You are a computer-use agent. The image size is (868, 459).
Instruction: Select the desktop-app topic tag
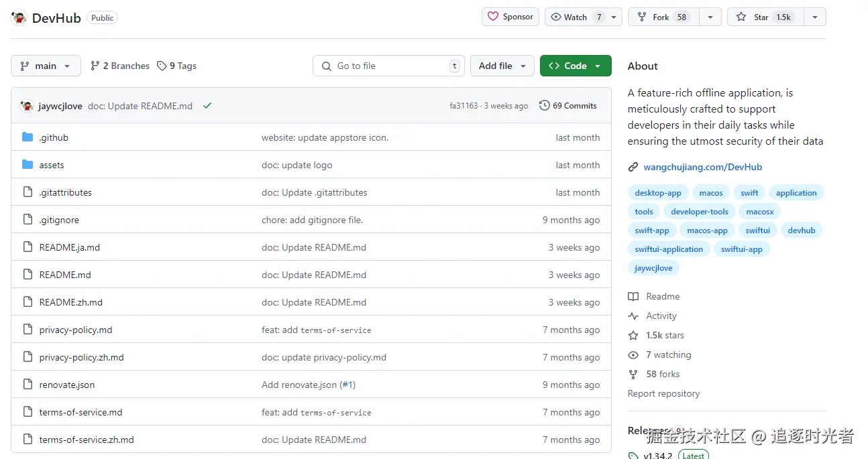tap(658, 193)
